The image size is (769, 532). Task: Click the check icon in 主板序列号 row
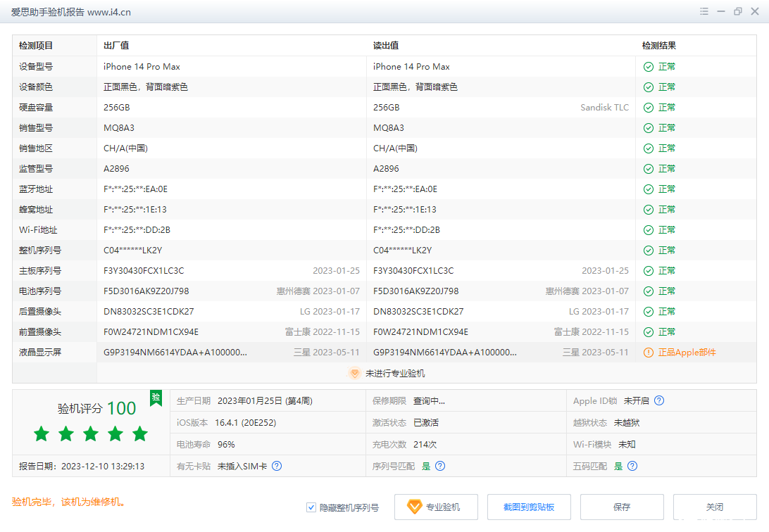[x=649, y=271]
